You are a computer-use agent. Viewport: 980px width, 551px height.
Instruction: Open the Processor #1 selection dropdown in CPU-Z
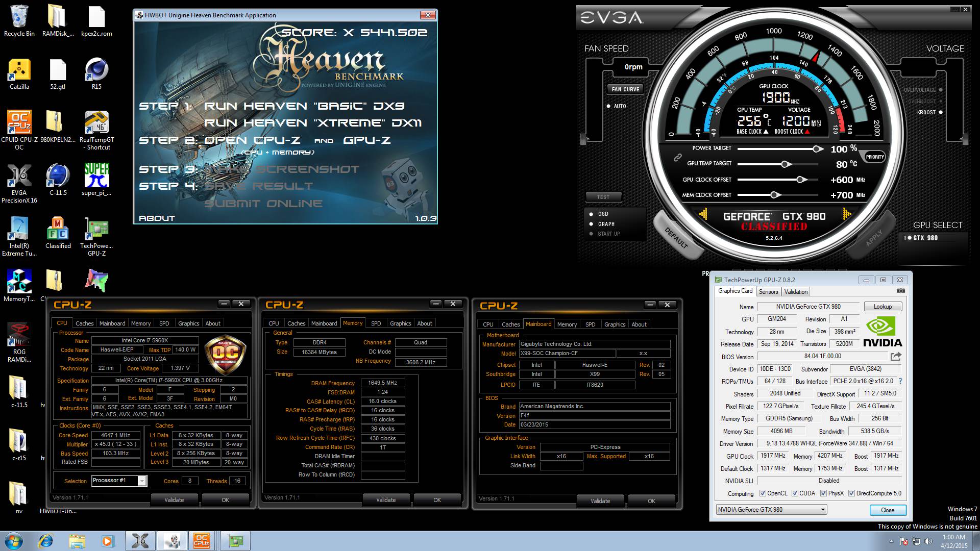pyautogui.click(x=142, y=481)
